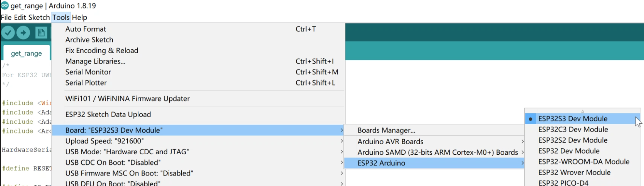The width and height of the screenshot is (644, 186).
Task: Click the Arduino logo in the title bar
Action: pos(5,6)
